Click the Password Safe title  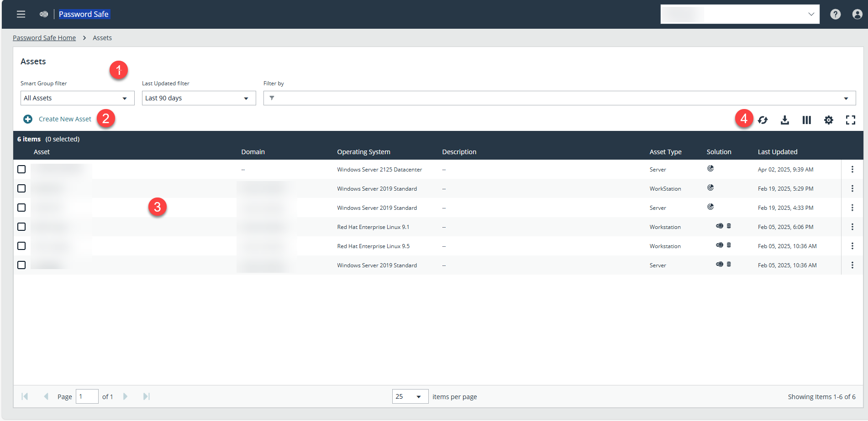[84, 14]
